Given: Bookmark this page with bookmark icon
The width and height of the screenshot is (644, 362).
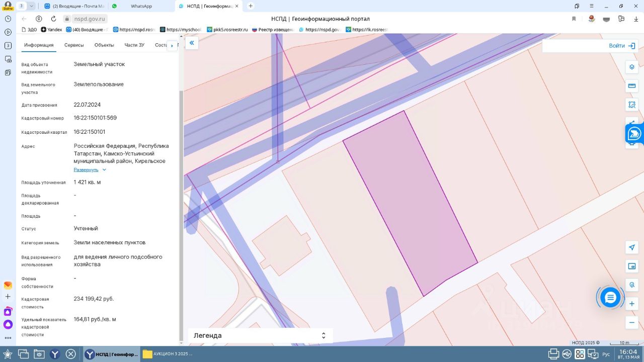Looking at the screenshot, I should 574,19.
